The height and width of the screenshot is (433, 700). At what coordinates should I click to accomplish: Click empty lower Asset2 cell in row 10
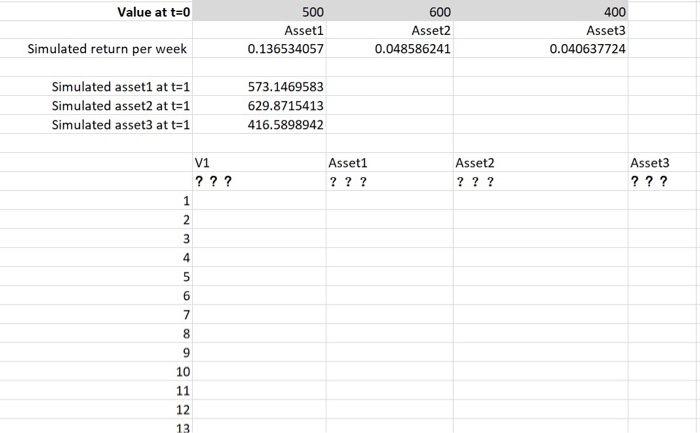(541, 371)
